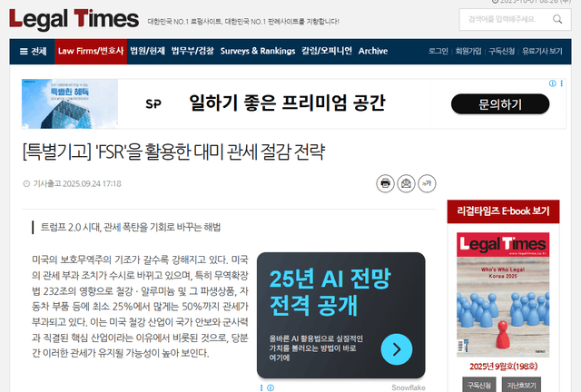Click the 리걸타임즈 E-book 보기 header
This screenshot has height=392, width=581.
click(x=503, y=211)
